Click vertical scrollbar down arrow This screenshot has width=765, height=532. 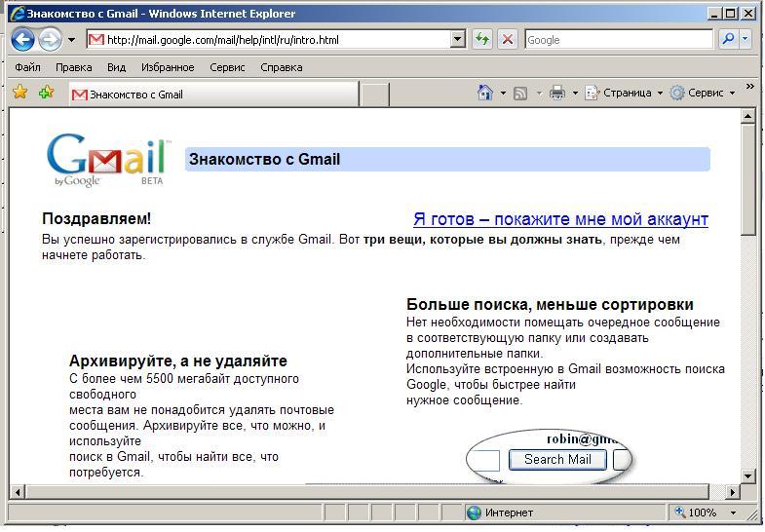[747, 475]
